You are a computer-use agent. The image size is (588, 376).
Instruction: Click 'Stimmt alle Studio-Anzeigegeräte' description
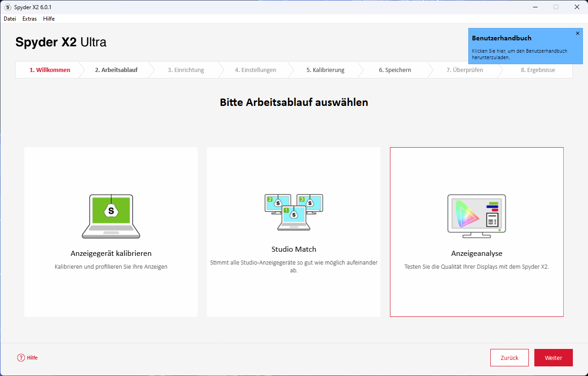[x=294, y=266]
